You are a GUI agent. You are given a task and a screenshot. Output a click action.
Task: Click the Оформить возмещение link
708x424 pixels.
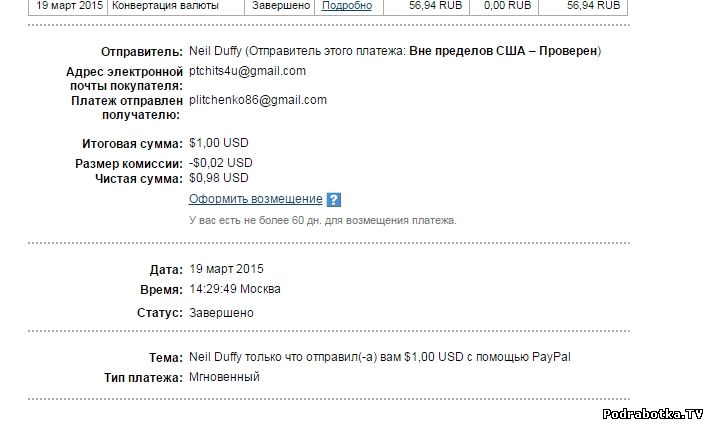point(255,199)
